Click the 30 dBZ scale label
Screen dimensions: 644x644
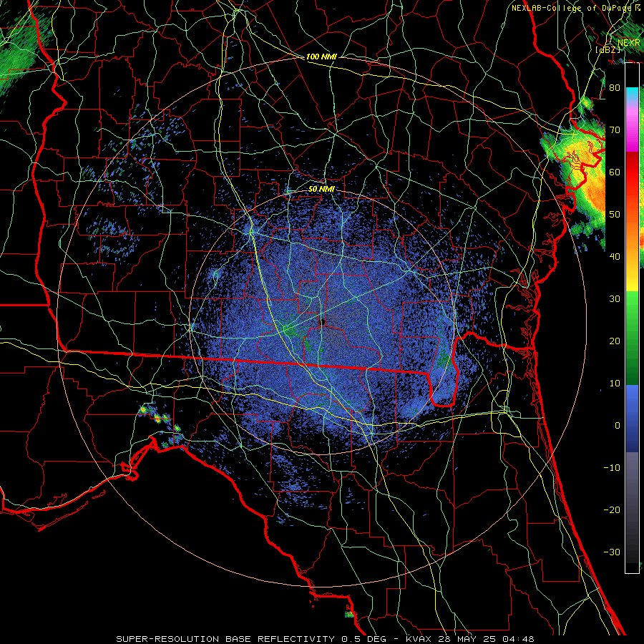[x=615, y=299]
